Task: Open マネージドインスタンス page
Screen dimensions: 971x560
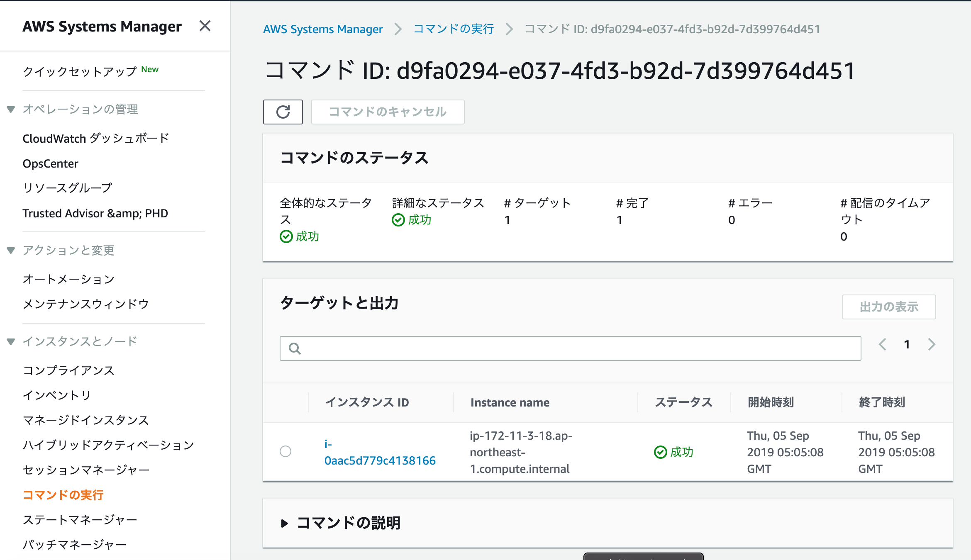Action: click(85, 420)
